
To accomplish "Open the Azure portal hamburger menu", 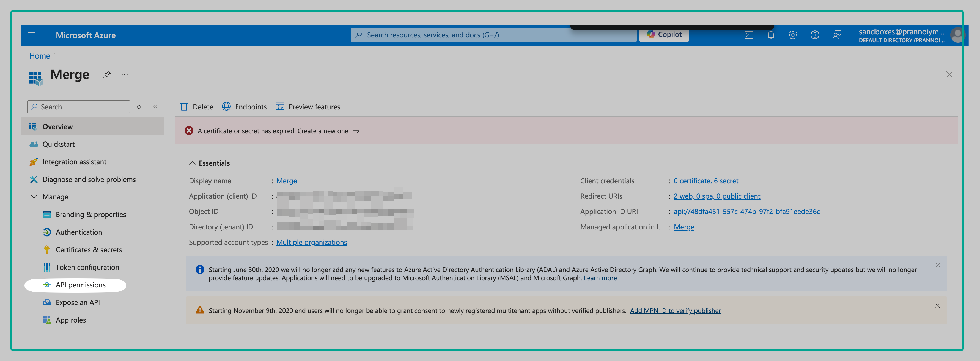I will (32, 35).
